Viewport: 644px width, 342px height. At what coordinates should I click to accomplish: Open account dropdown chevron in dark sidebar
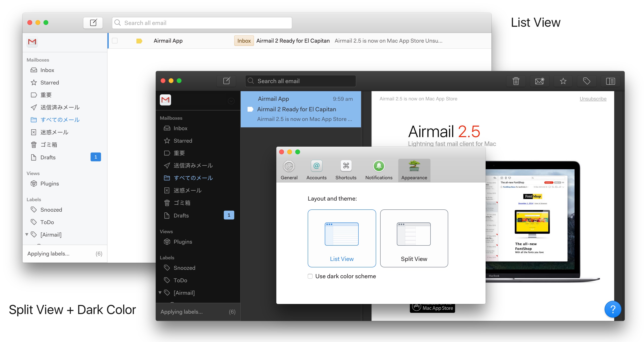pyautogui.click(x=231, y=101)
